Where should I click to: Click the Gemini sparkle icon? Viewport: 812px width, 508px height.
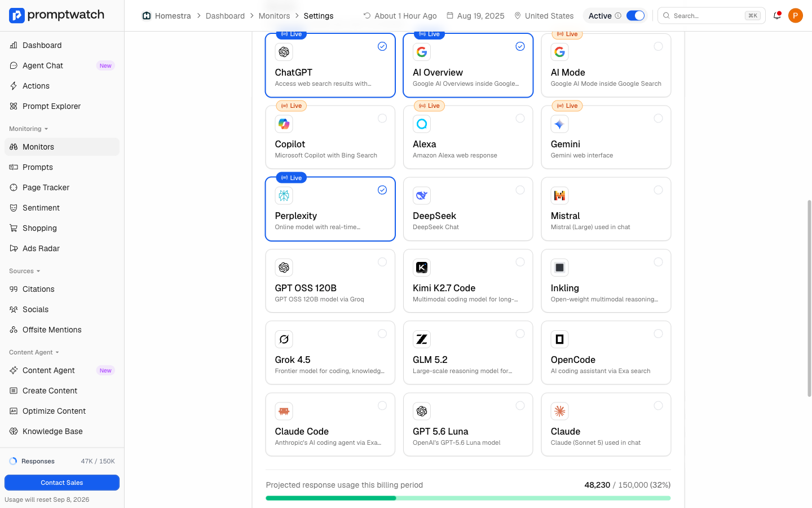coord(559,124)
